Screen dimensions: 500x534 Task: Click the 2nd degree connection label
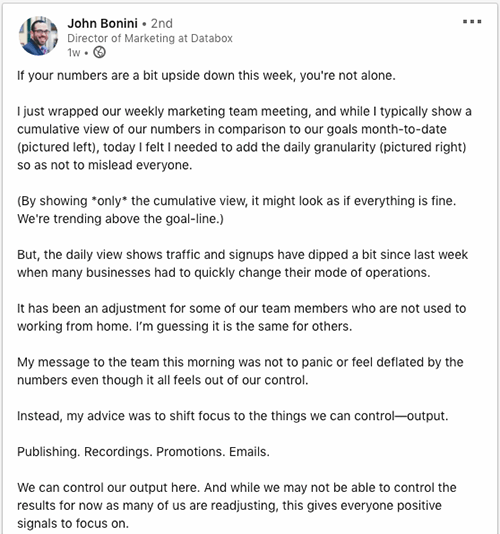point(162,23)
